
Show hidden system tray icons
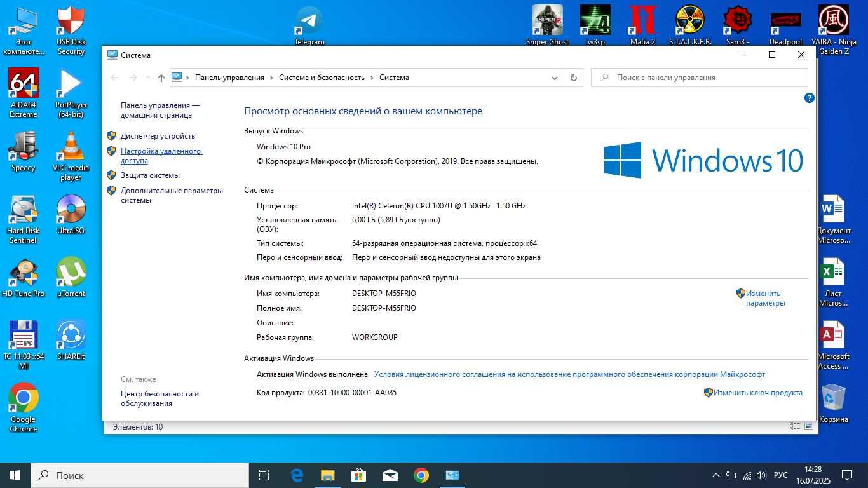coord(716,475)
